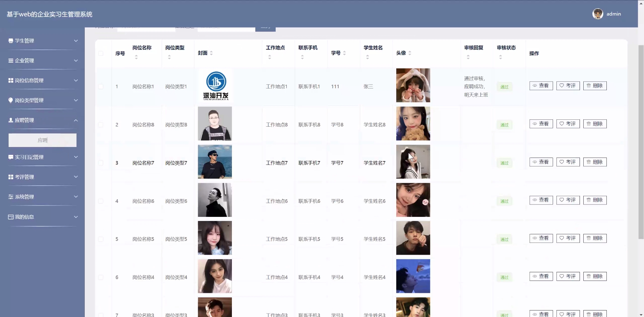The image size is (644, 317).
Task: Open avatar photo of 学生姓名5
Action: [413, 238]
